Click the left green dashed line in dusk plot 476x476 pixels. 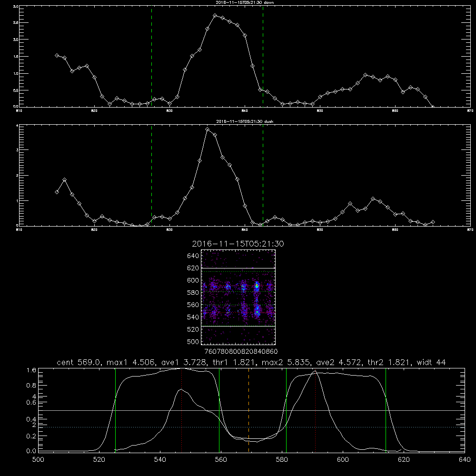click(151, 175)
